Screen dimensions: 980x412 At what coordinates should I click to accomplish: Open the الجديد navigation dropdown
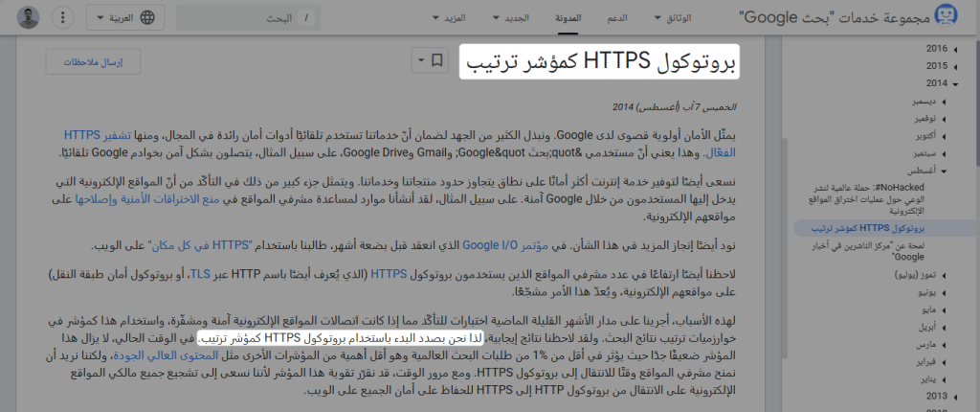[x=511, y=18]
